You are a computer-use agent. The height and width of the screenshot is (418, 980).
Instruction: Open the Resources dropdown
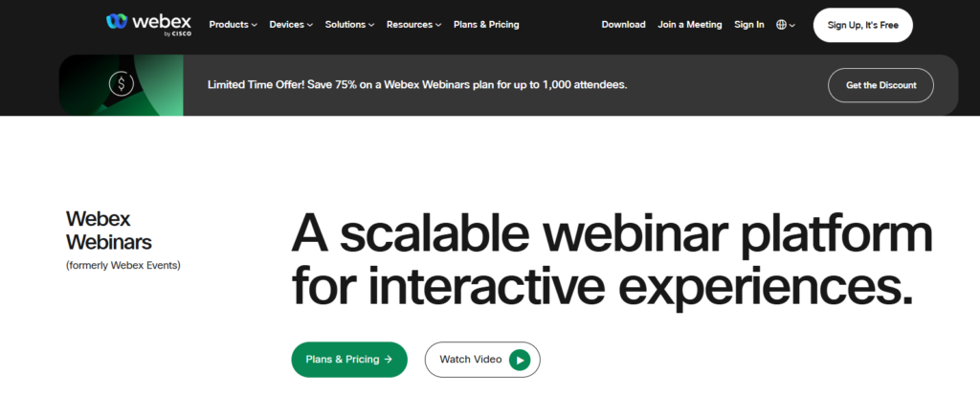pos(413,25)
